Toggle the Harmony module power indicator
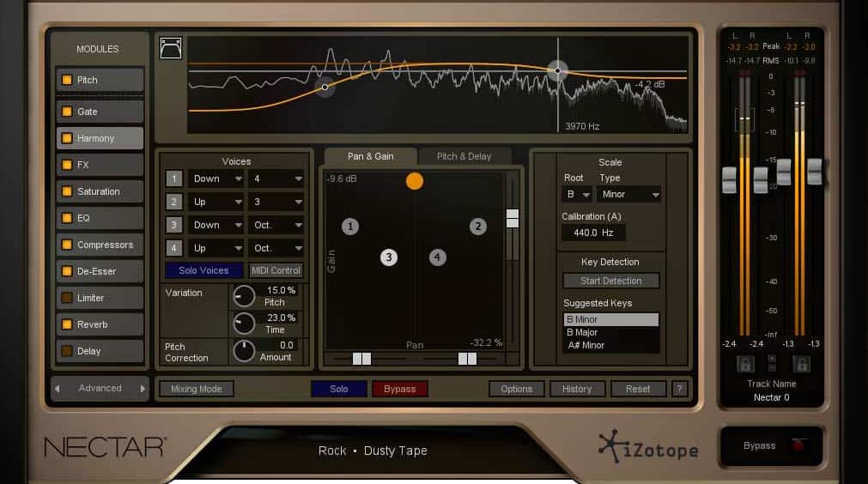868x484 pixels. tap(67, 138)
